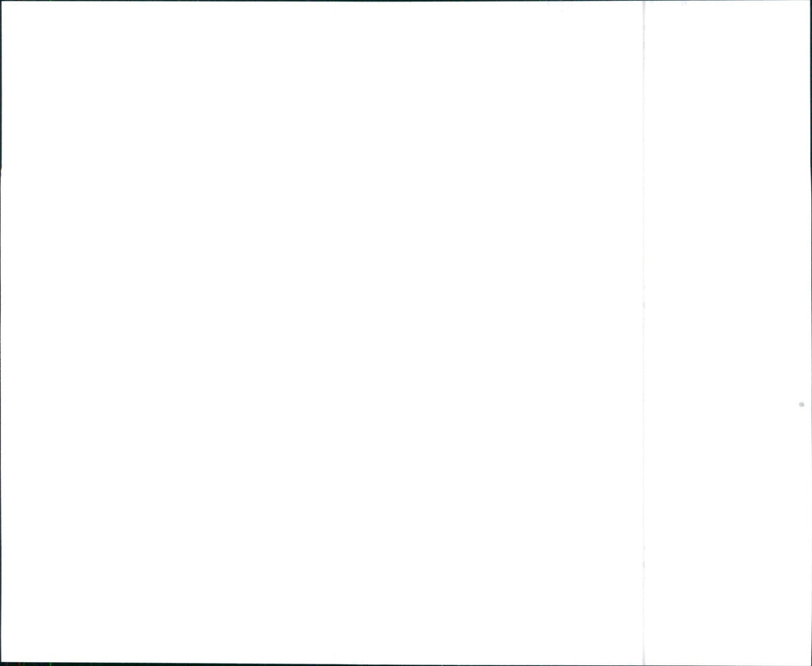This screenshot has width=812, height=666.
Task: Click the bottom end of the vertical line
Action: pyautogui.click(x=644, y=662)
